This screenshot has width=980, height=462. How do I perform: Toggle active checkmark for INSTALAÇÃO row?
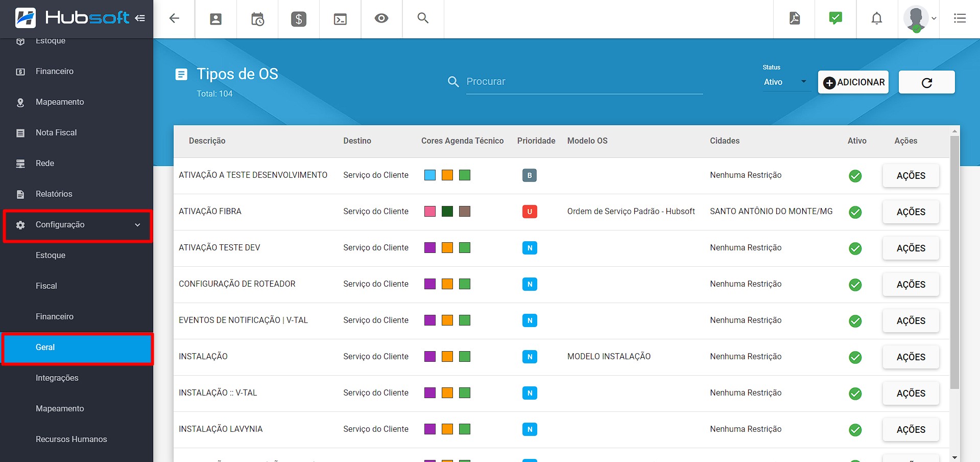click(855, 357)
